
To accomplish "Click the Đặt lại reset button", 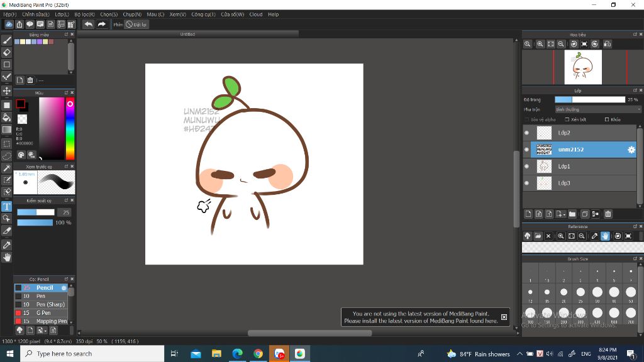I will point(136,25).
